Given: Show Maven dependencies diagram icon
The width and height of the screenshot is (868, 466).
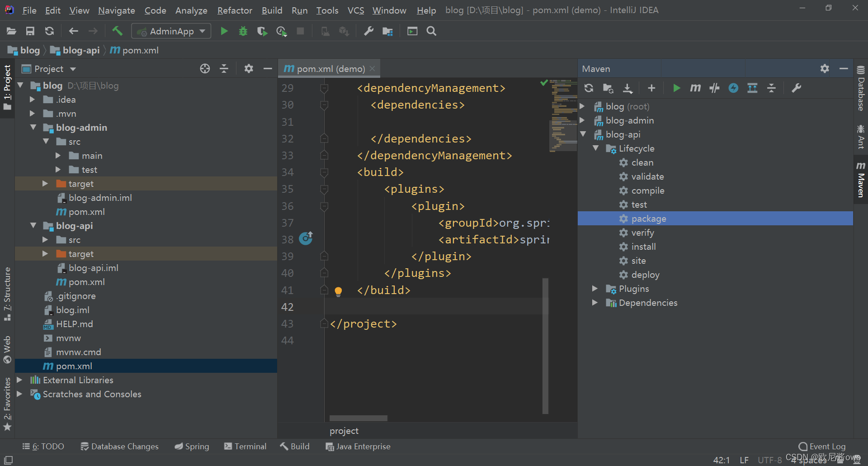Looking at the screenshot, I should pyautogui.click(x=752, y=88).
